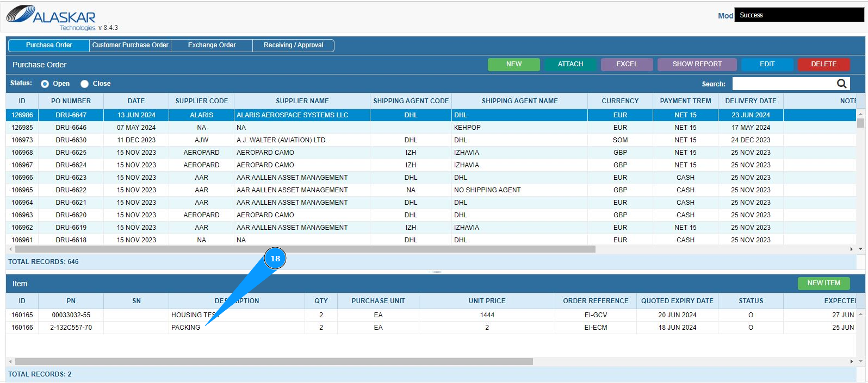
Task: Click the SHOW REPORT button
Action: point(697,64)
